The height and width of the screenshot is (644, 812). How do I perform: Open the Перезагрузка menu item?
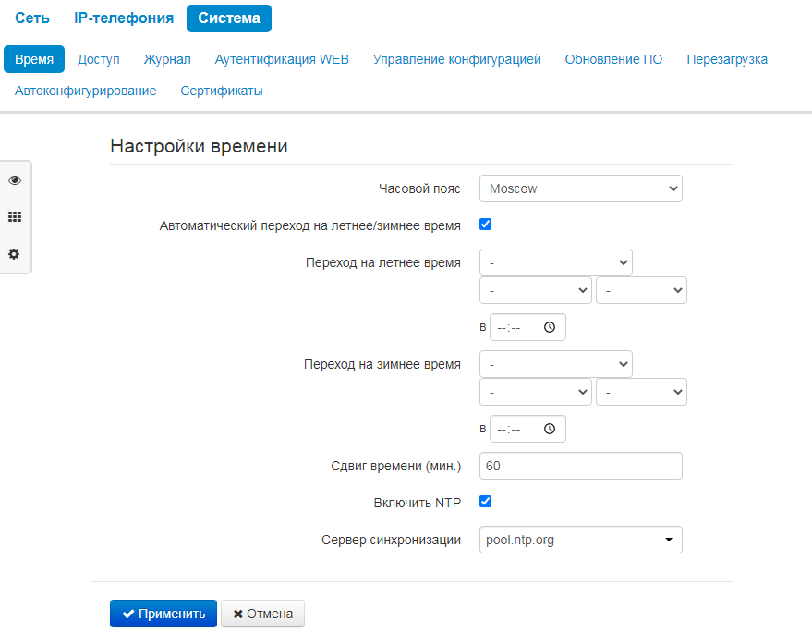click(x=727, y=59)
